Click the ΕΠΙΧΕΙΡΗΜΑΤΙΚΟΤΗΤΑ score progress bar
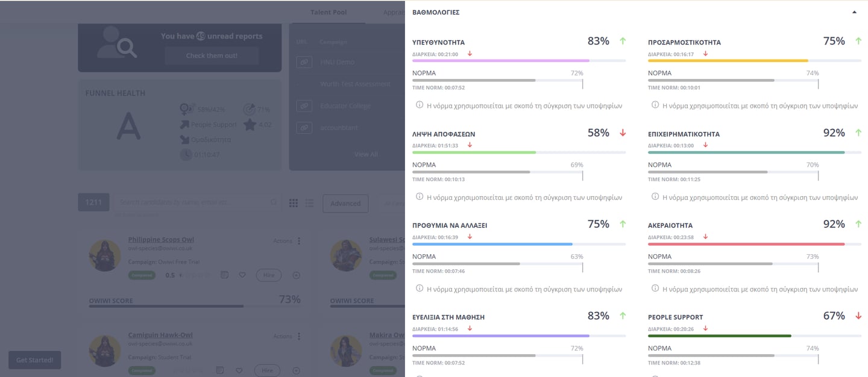This screenshot has width=868, height=377. point(746,152)
